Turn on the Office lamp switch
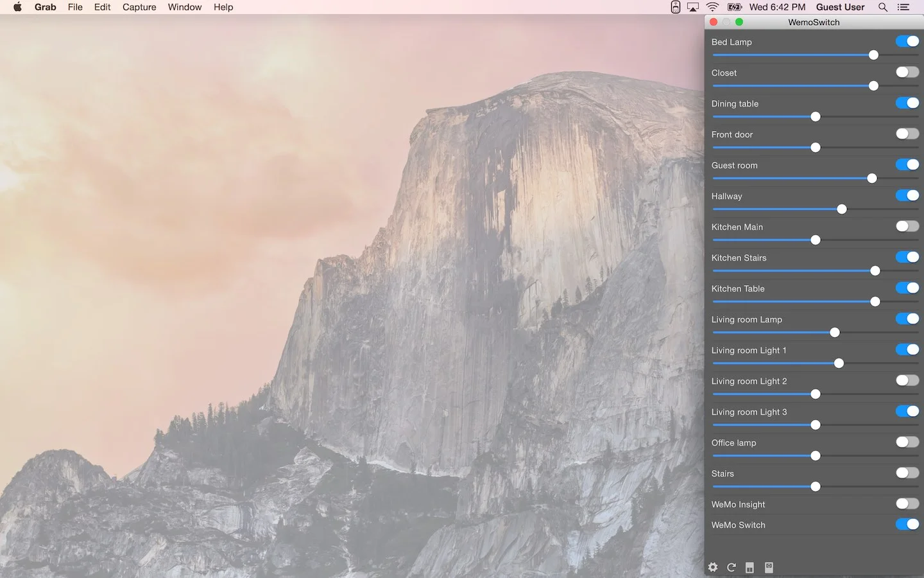The width and height of the screenshot is (924, 578). pyautogui.click(x=907, y=442)
